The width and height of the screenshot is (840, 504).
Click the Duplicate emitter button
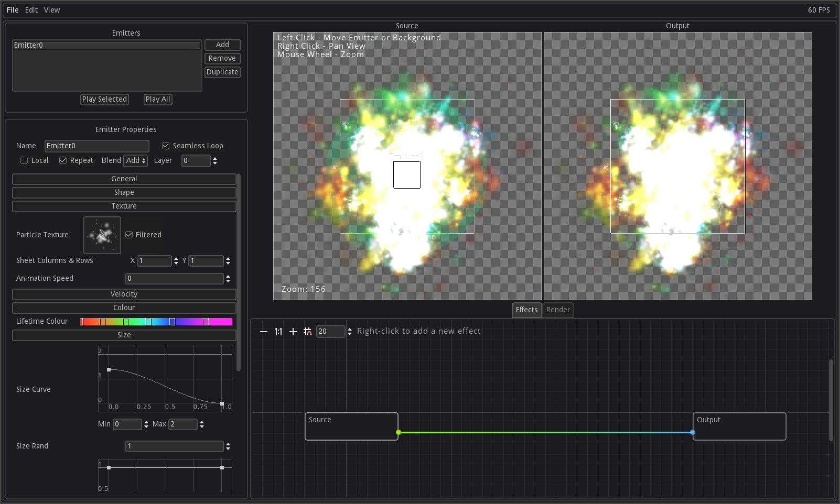click(x=222, y=72)
